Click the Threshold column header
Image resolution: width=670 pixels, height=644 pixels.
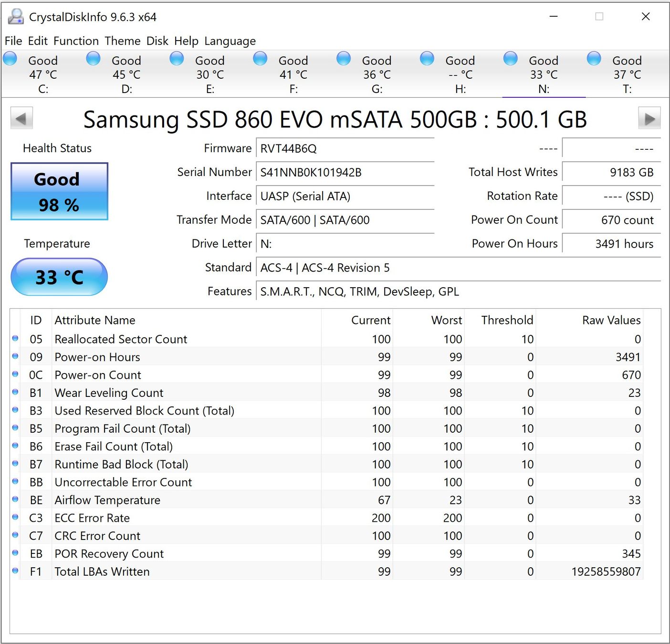(507, 320)
